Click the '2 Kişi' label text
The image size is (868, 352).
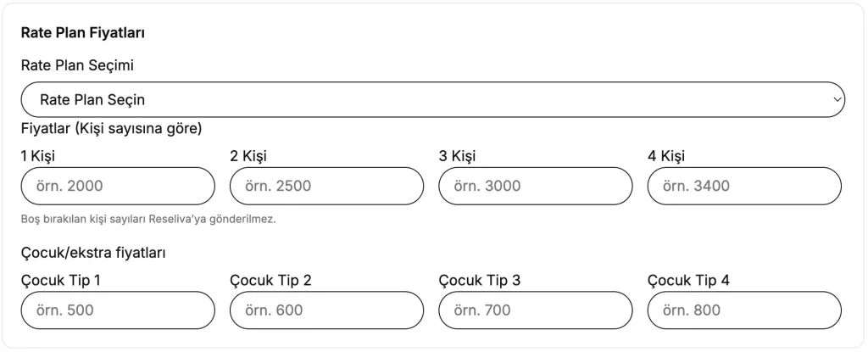tap(248, 156)
